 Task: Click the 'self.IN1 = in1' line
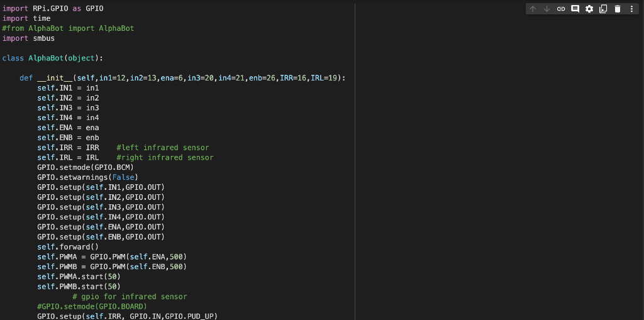pyautogui.click(x=68, y=88)
